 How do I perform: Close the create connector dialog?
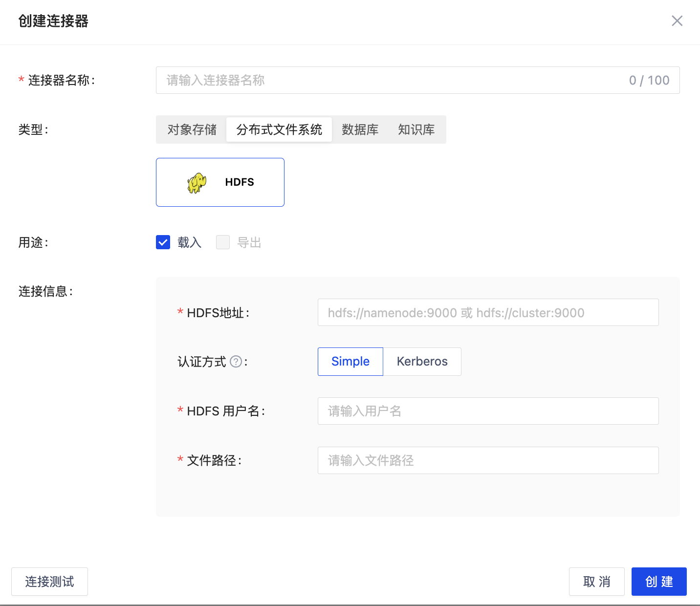[x=677, y=21]
